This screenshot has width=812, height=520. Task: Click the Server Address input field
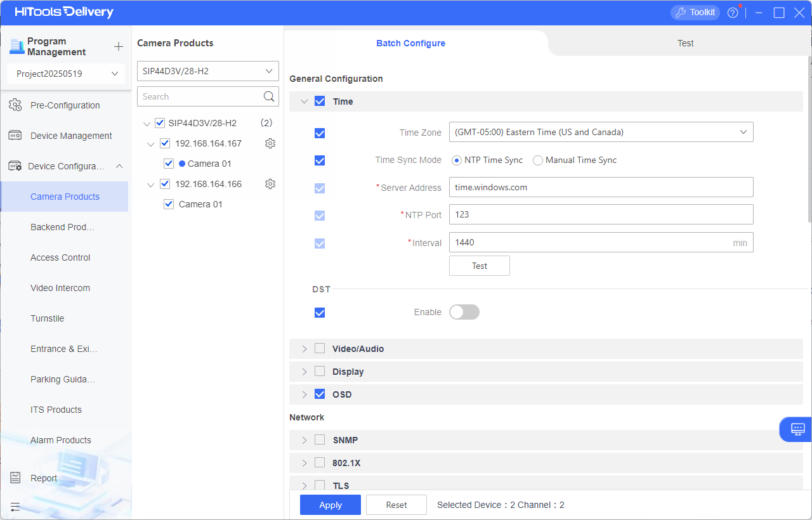coord(601,187)
